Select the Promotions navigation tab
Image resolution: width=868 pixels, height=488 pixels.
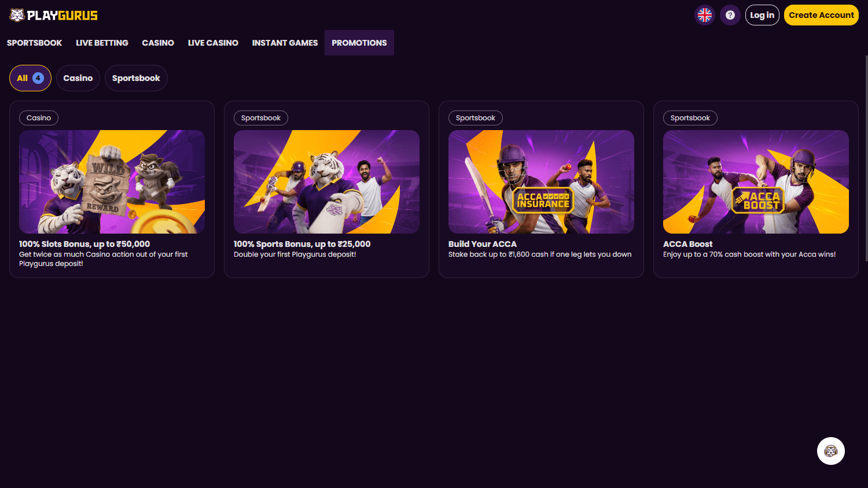click(359, 43)
